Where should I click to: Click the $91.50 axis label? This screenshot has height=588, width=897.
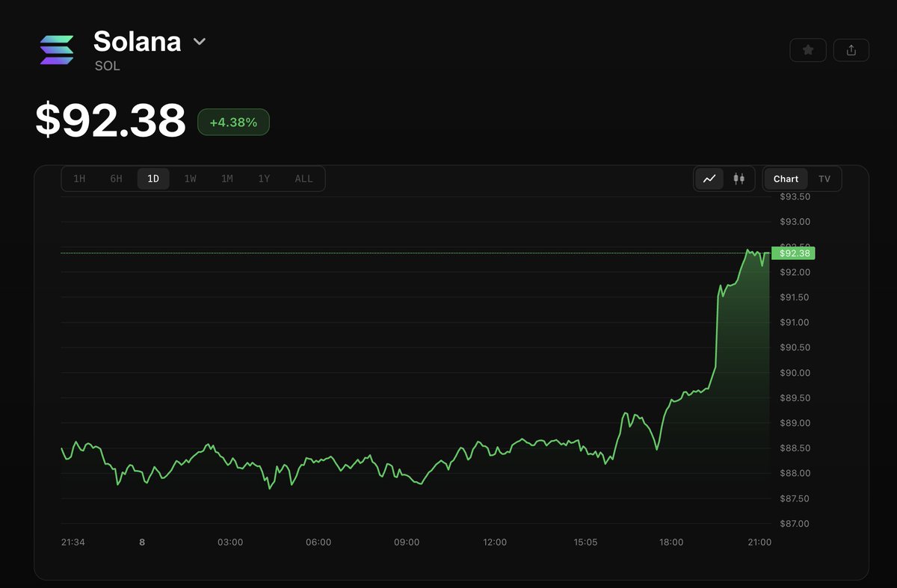click(795, 297)
